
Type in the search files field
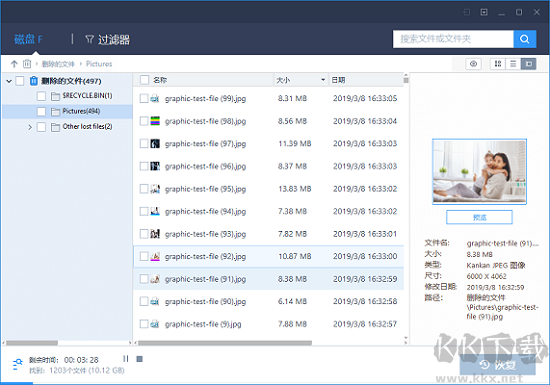453,39
